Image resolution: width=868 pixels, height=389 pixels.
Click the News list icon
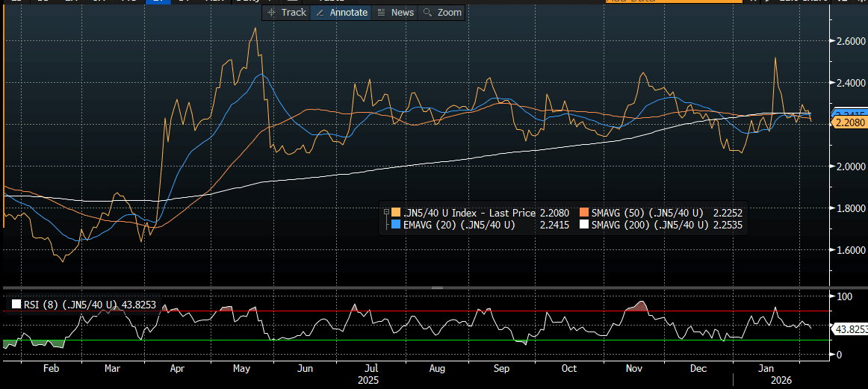[x=381, y=12]
